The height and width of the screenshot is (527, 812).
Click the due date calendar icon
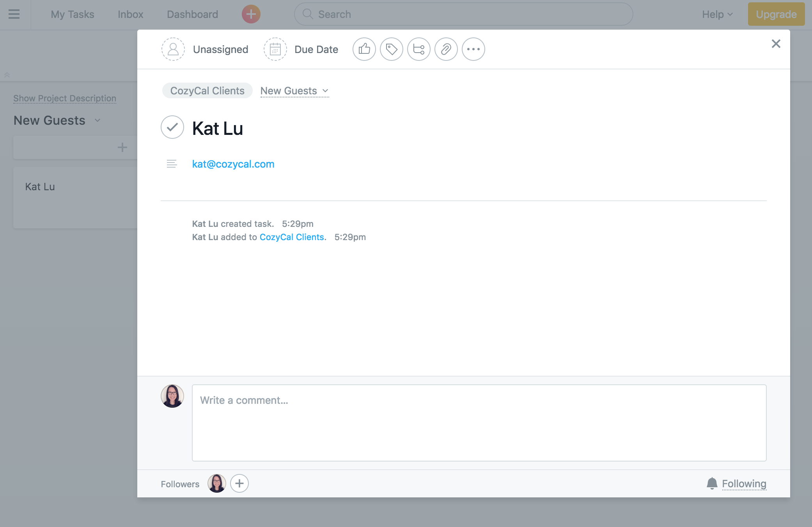point(275,49)
